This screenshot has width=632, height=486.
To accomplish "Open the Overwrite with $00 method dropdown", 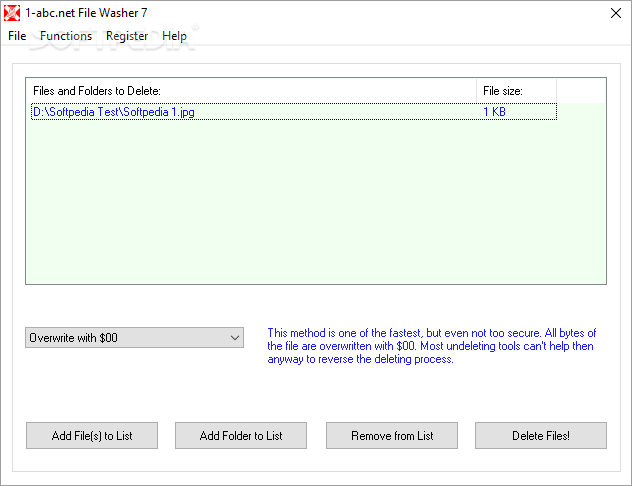I will point(134,338).
